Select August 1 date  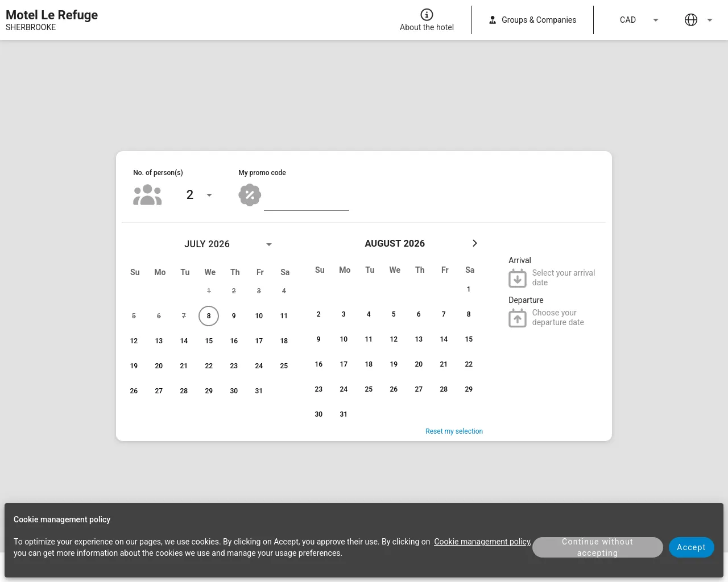pyautogui.click(x=469, y=289)
